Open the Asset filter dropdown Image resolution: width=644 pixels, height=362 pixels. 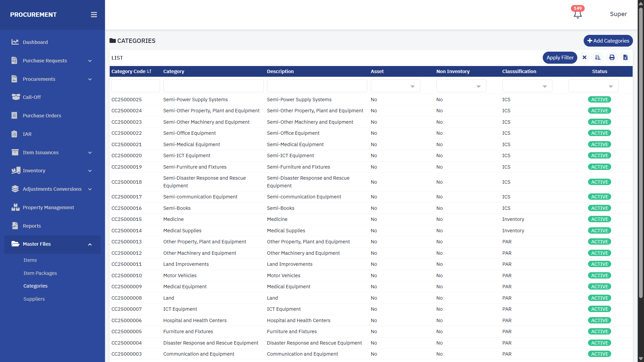click(395, 86)
